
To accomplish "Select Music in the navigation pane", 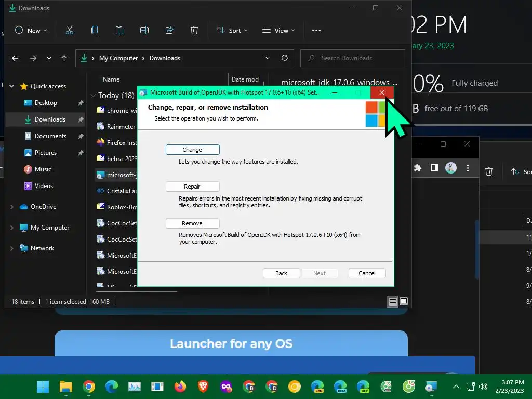I will tap(43, 169).
